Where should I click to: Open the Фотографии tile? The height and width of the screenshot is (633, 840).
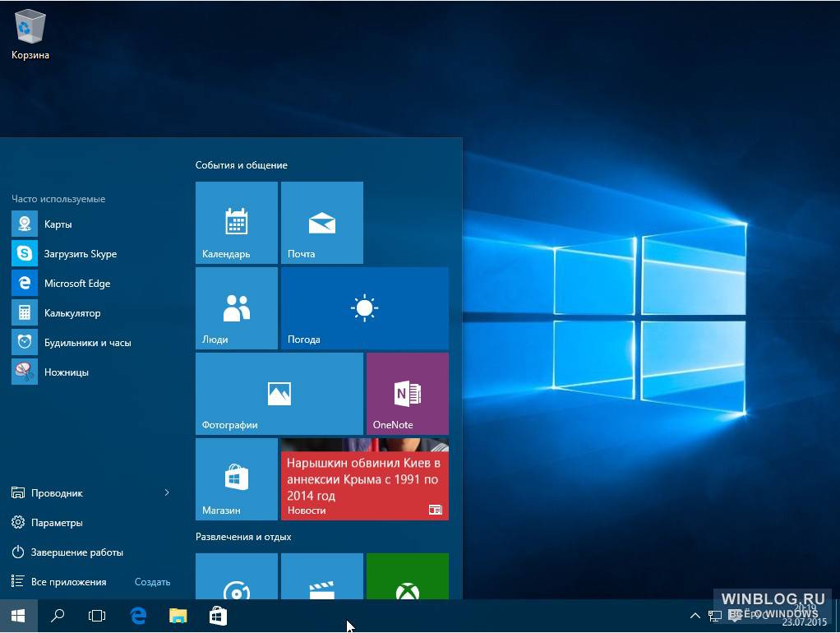point(279,394)
